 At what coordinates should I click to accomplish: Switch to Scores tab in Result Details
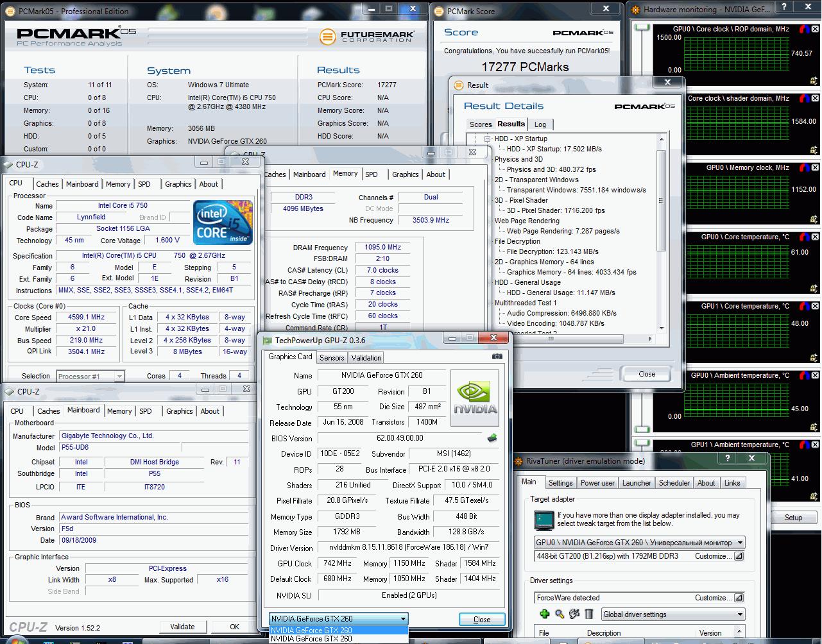coord(481,124)
